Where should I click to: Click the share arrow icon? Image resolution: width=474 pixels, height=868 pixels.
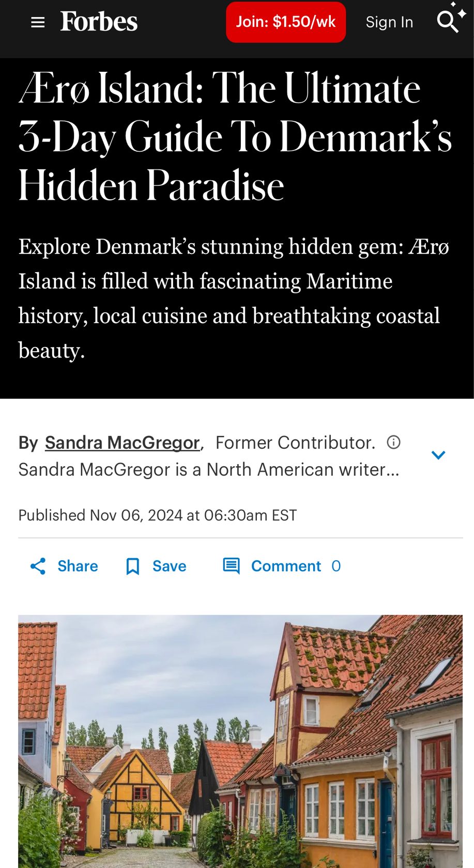coord(38,566)
